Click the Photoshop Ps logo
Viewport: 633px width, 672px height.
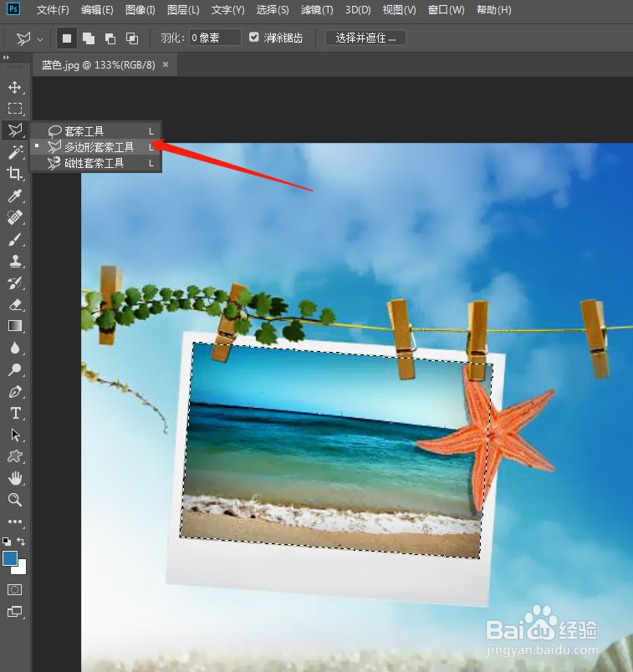click(13, 9)
